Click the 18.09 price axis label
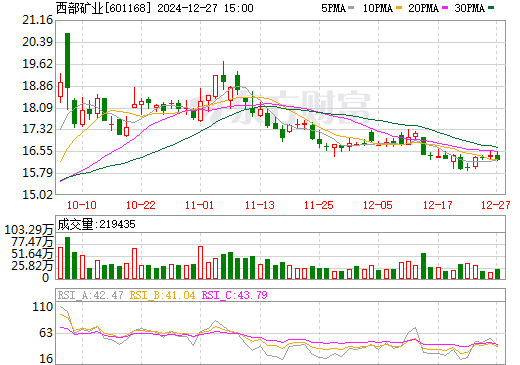The image size is (520, 365). point(38,108)
